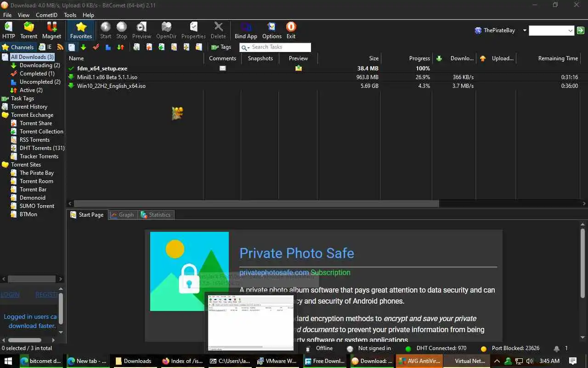Viewport: 588px width, 368px height.
Task: Click the blue uncompleted filter icon
Action: (108, 47)
